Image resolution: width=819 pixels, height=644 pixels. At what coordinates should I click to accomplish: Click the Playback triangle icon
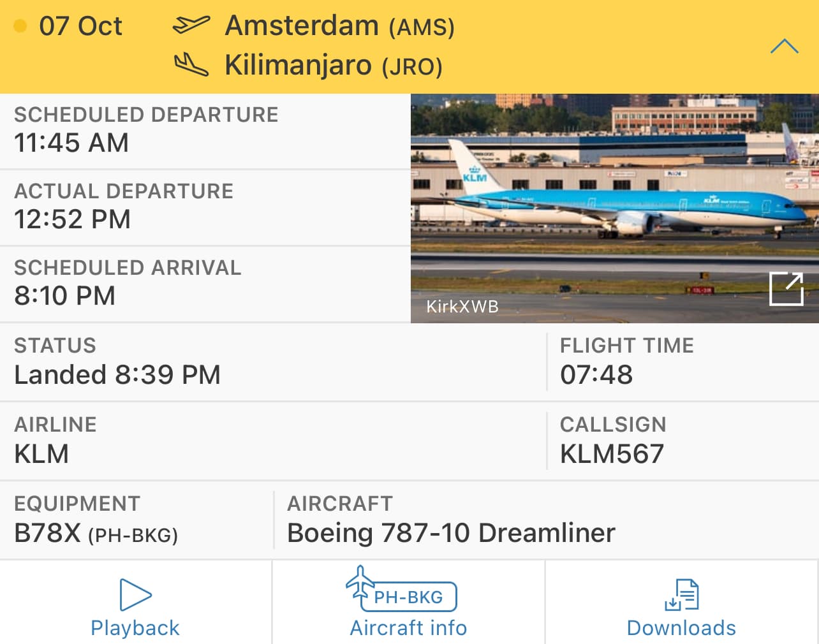coord(135,594)
